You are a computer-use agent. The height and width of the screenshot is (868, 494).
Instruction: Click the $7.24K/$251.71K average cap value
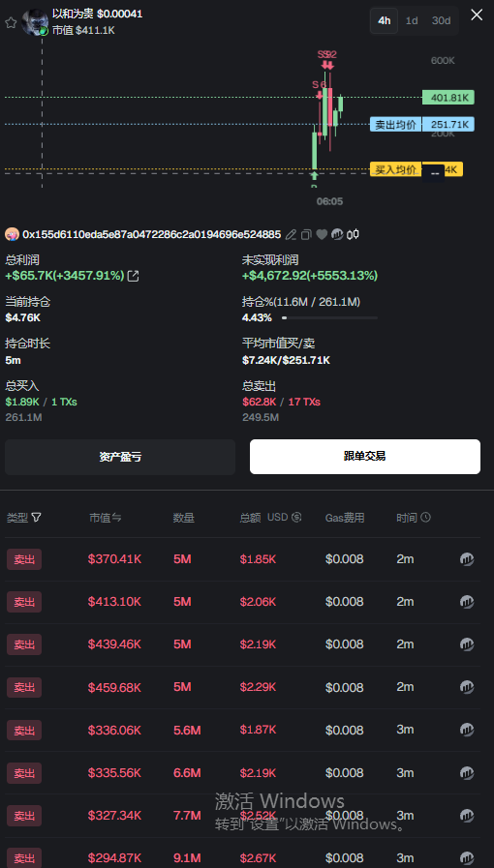coord(286,360)
